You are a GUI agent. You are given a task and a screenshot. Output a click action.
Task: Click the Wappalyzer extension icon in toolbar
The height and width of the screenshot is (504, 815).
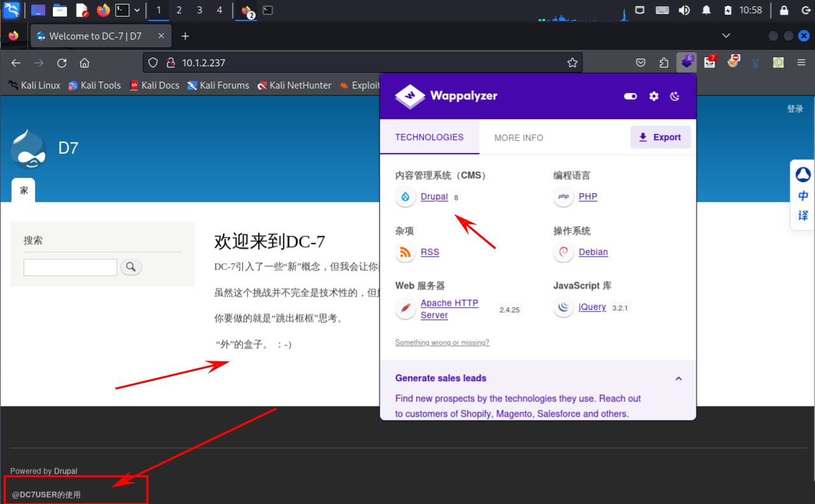pos(686,62)
